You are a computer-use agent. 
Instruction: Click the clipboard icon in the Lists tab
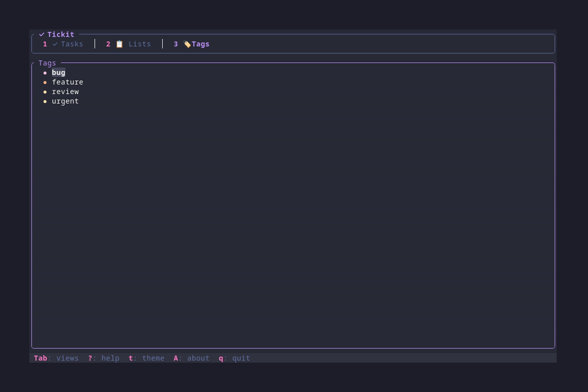pos(119,44)
